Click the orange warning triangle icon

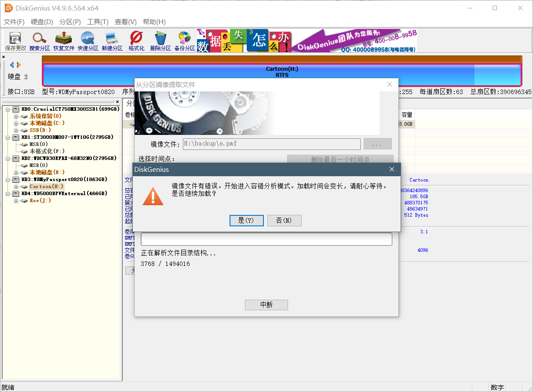click(153, 196)
